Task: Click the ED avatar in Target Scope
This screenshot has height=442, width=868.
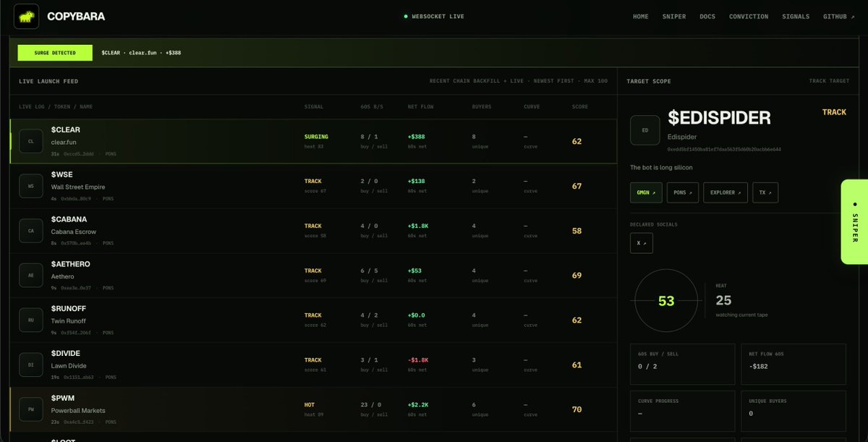Action: [645, 130]
